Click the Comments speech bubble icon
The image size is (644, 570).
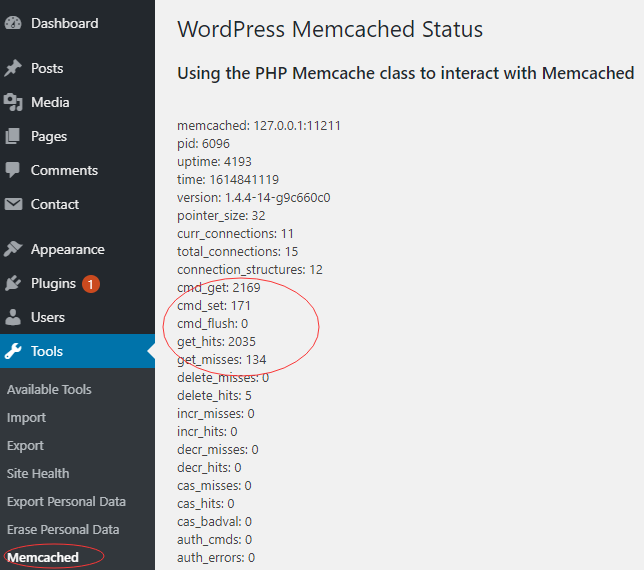pyautogui.click(x=13, y=170)
